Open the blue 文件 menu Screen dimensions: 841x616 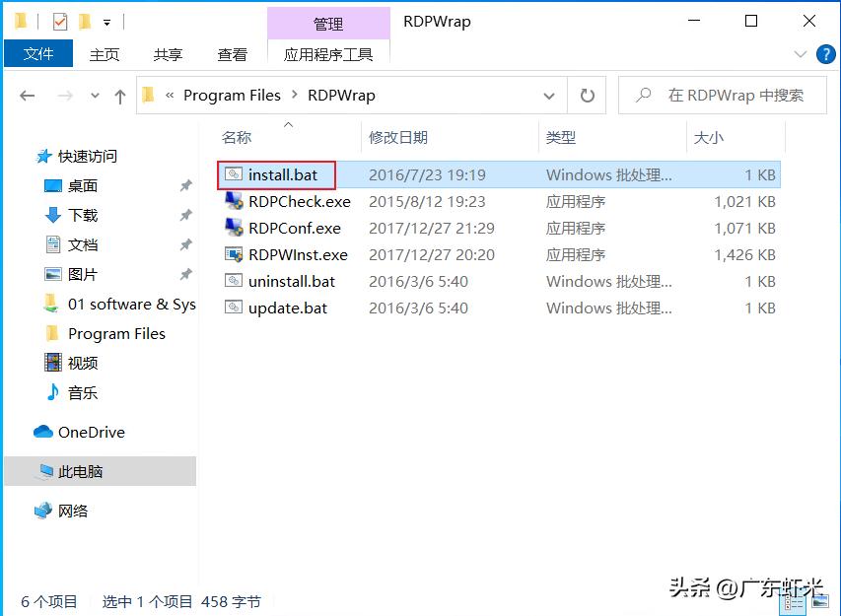[x=38, y=54]
